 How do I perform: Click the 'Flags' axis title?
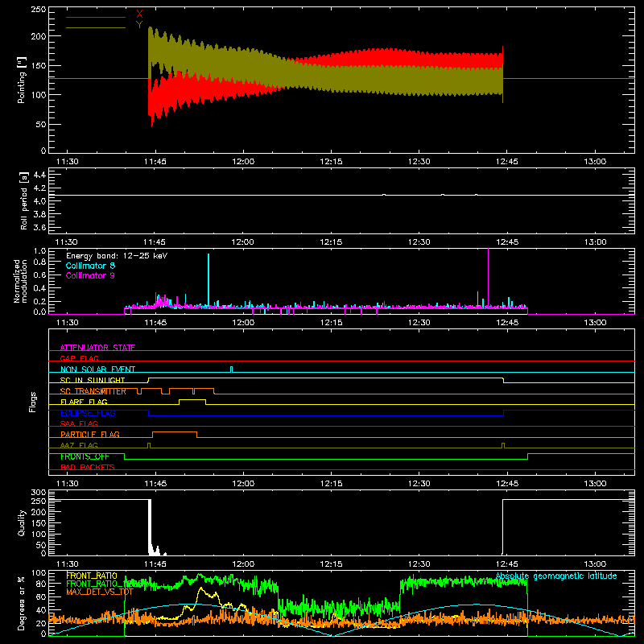[x=32, y=402]
